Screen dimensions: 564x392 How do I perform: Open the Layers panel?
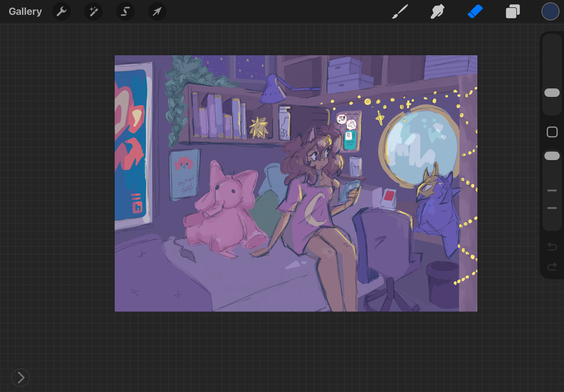click(x=513, y=11)
